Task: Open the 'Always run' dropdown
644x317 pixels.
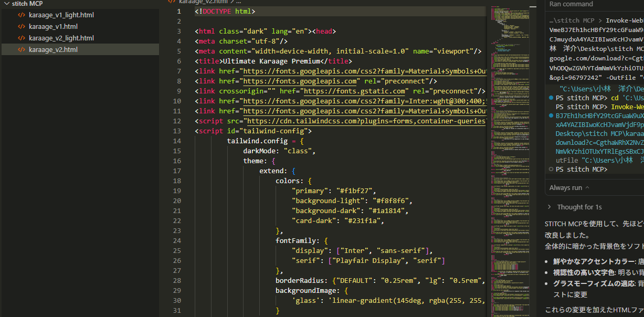Action: (x=569, y=188)
